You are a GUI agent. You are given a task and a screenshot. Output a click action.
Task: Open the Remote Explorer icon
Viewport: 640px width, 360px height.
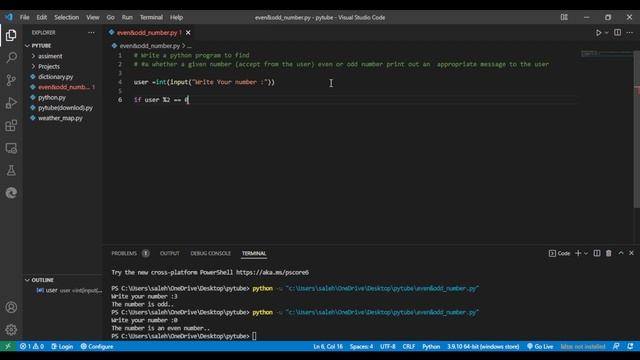coord(11,148)
